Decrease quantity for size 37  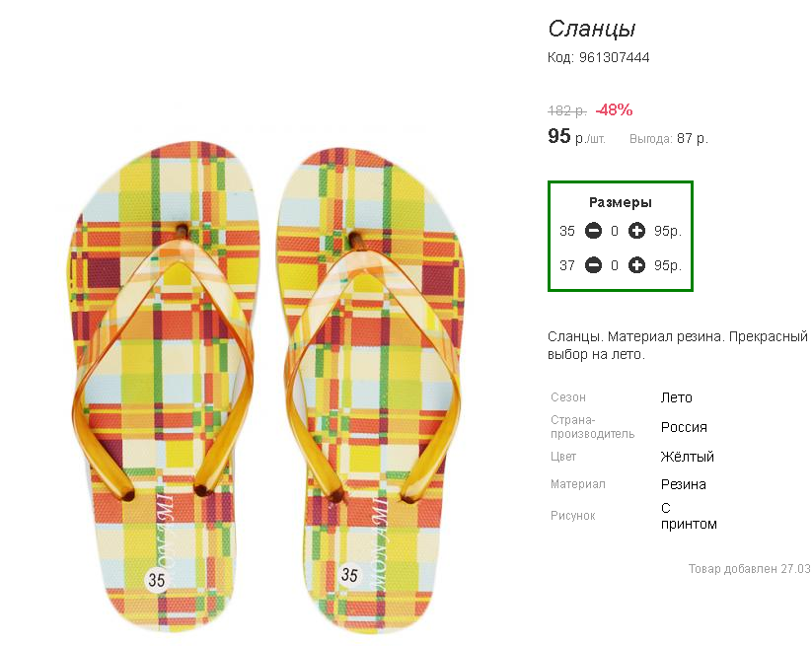point(593,265)
